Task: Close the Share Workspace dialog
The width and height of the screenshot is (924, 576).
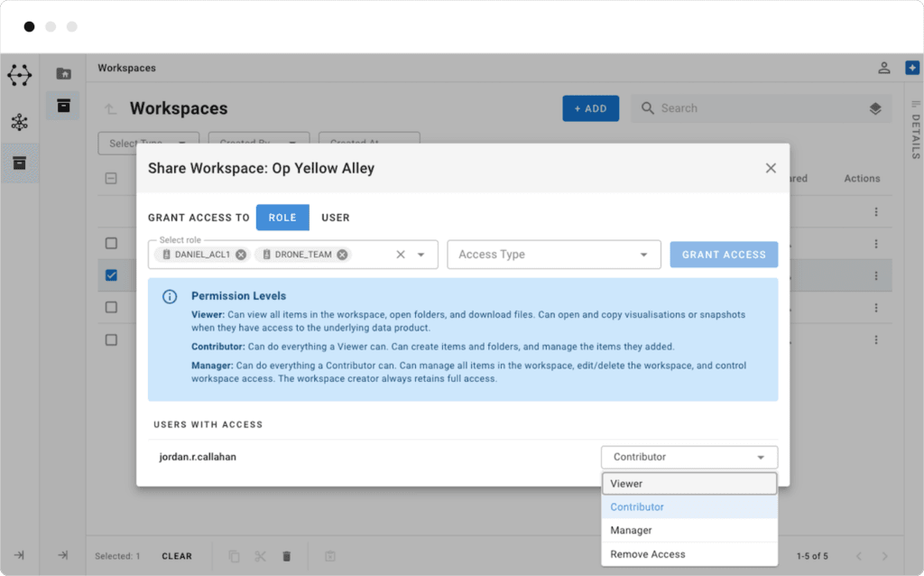Action: tap(771, 168)
